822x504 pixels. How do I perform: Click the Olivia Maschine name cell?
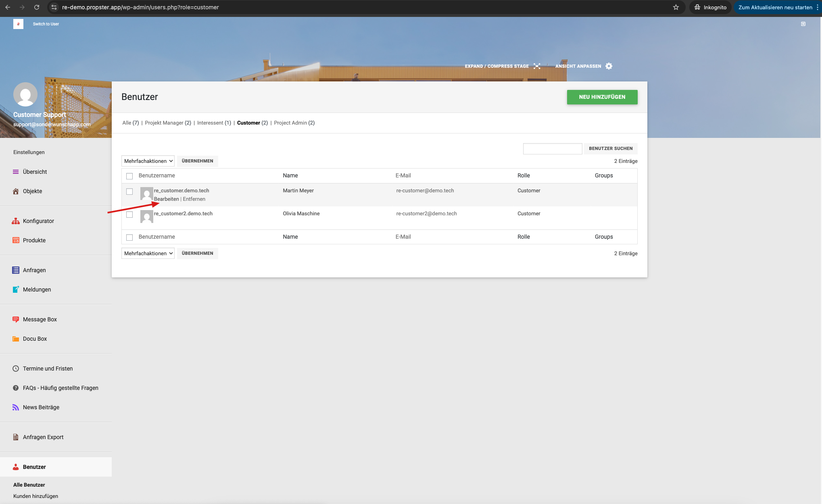(x=301, y=214)
